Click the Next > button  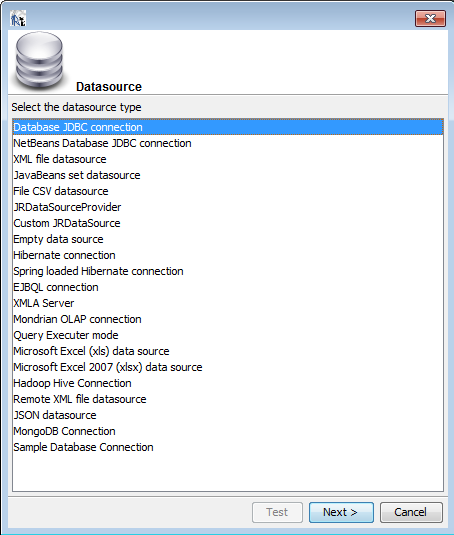point(341,512)
